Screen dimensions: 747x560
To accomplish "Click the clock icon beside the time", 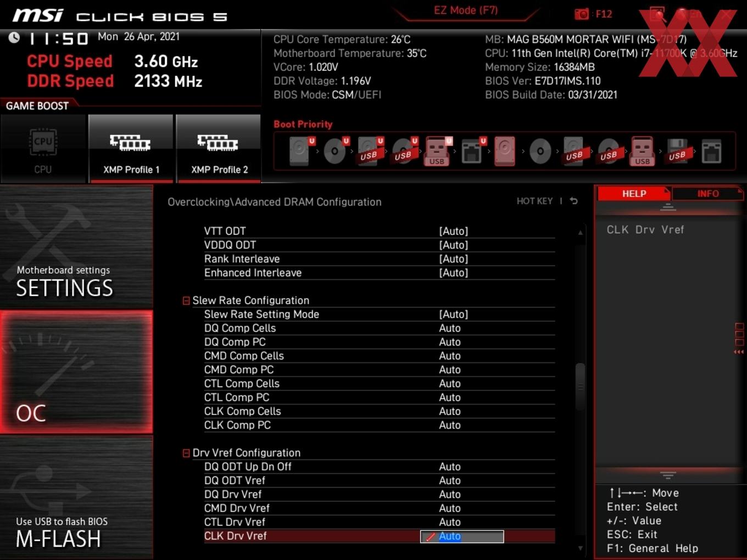I will coord(14,37).
